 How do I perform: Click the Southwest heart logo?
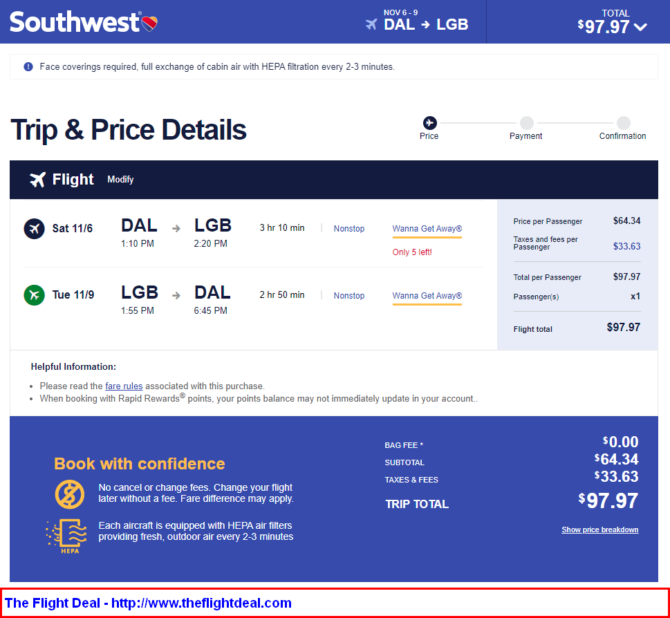[x=150, y=23]
